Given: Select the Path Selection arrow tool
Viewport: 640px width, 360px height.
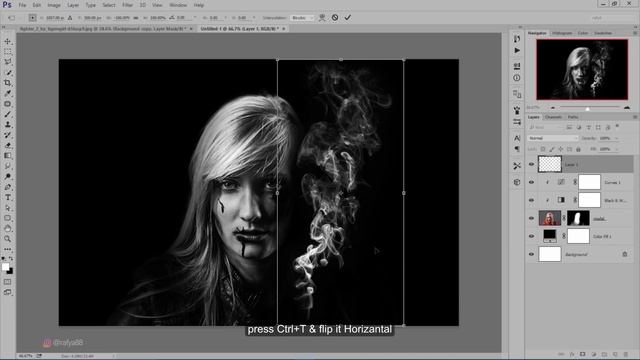Looking at the screenshot, I should point(8,208).
